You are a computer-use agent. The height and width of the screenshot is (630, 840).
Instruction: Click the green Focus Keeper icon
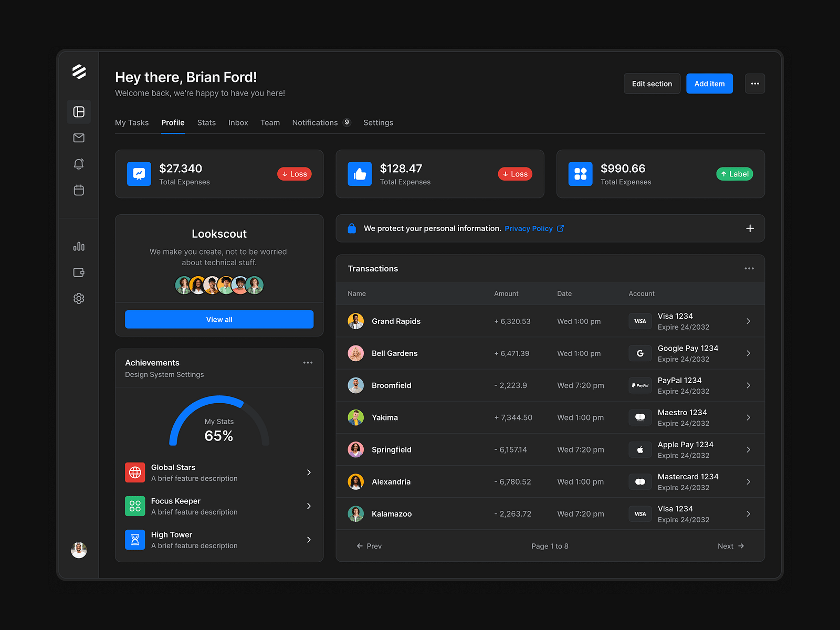pyautogui.click(x=135, y=506)
